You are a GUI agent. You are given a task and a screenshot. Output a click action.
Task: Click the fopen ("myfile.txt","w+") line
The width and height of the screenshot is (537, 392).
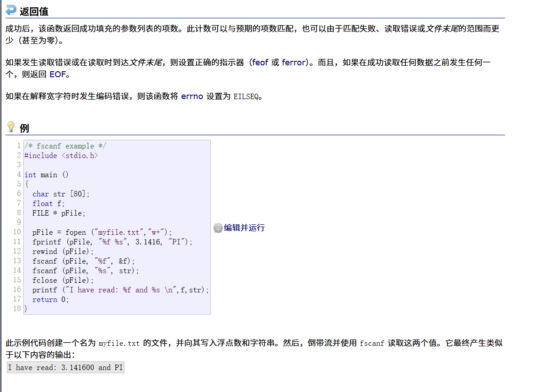102,232
